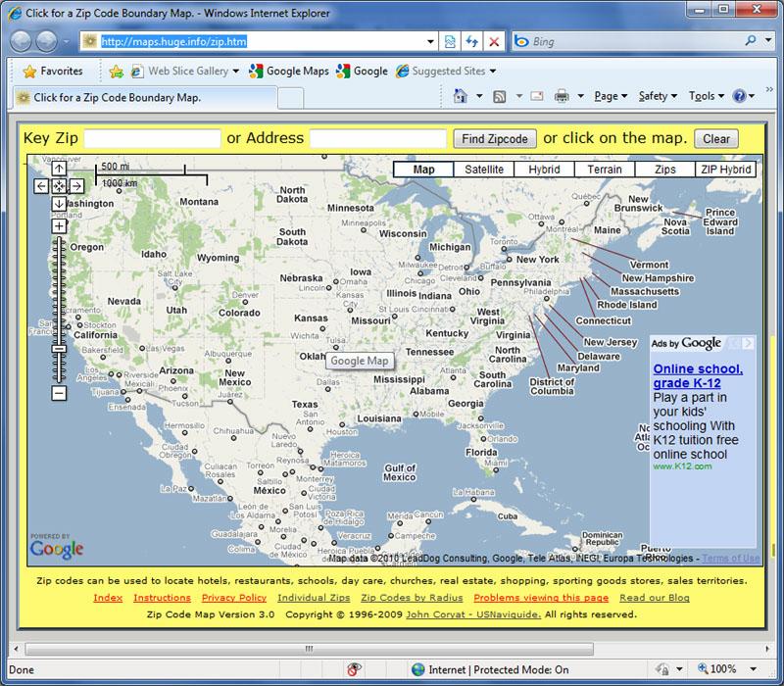The height and width of the screenshot is (686, 784).
Task: Click the Internet zone globe icon
Action: click(x=418, y=669)
